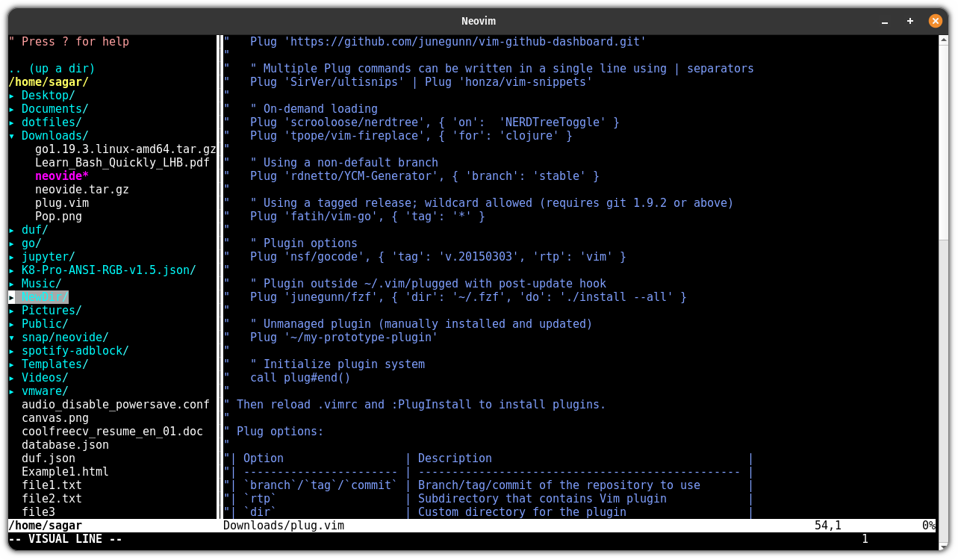Expand the jupyter directory

coord(47,256)
